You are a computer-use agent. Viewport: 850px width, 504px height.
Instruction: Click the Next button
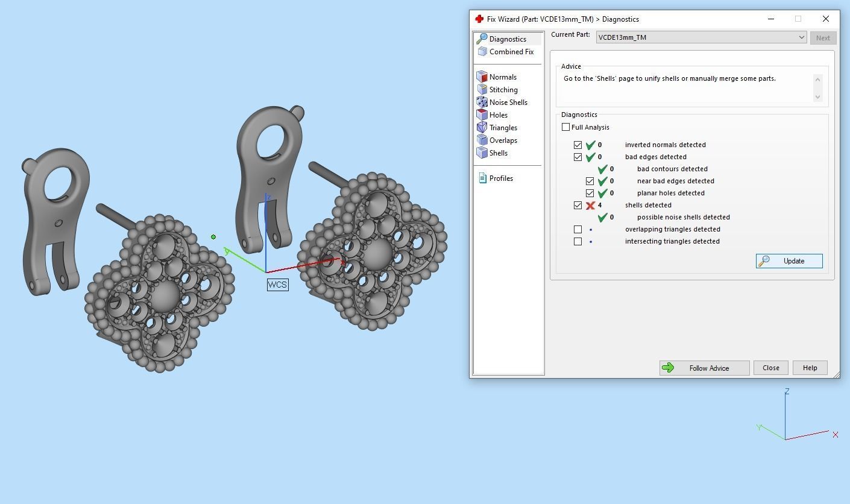pyautogui.click(x=823, y=37)
